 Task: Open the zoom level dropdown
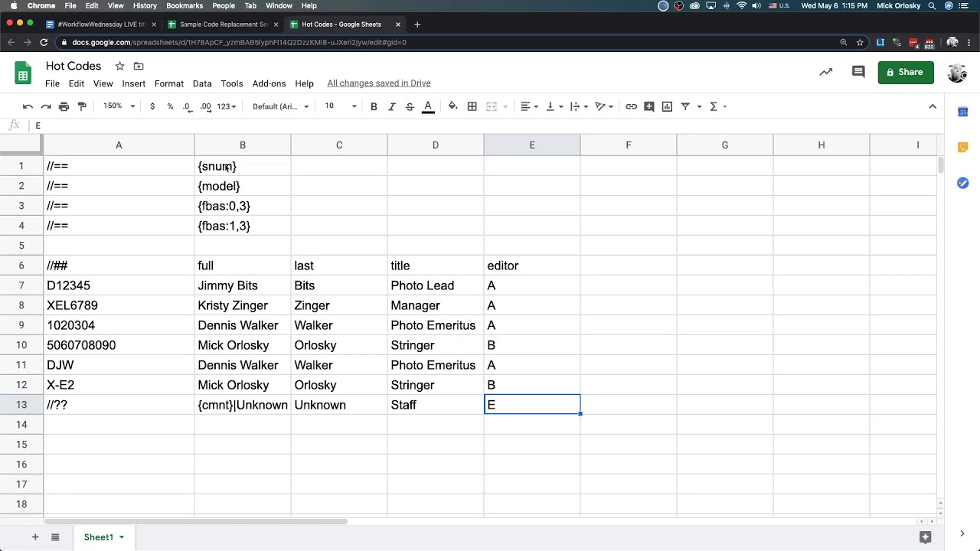119,106
